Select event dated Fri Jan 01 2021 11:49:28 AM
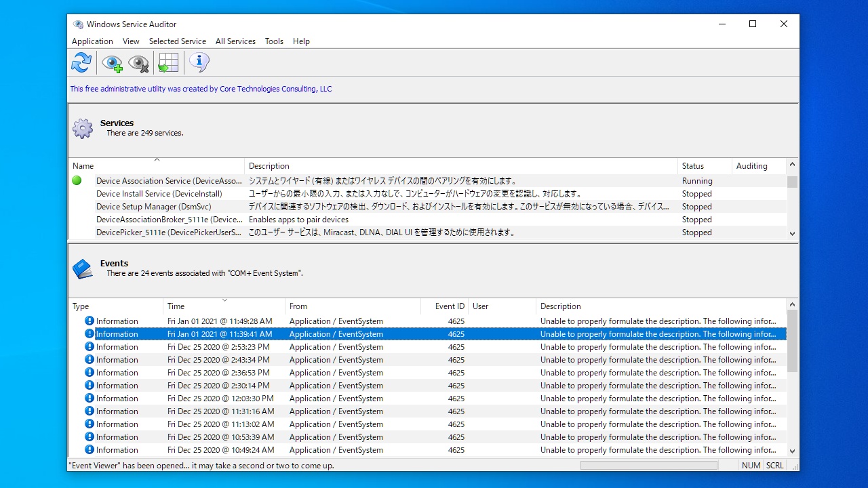868x488 pixels. [427, 321]
